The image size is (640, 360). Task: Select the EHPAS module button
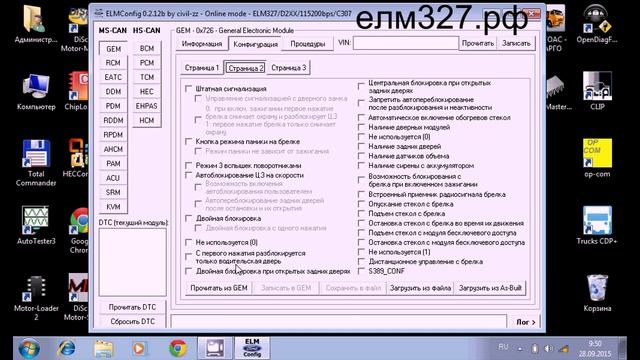(x=147, y=106)
